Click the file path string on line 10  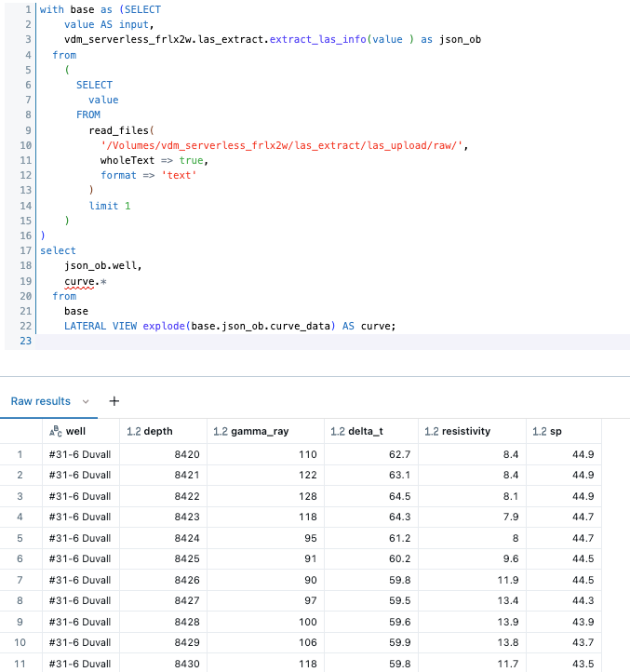(284, 145)
